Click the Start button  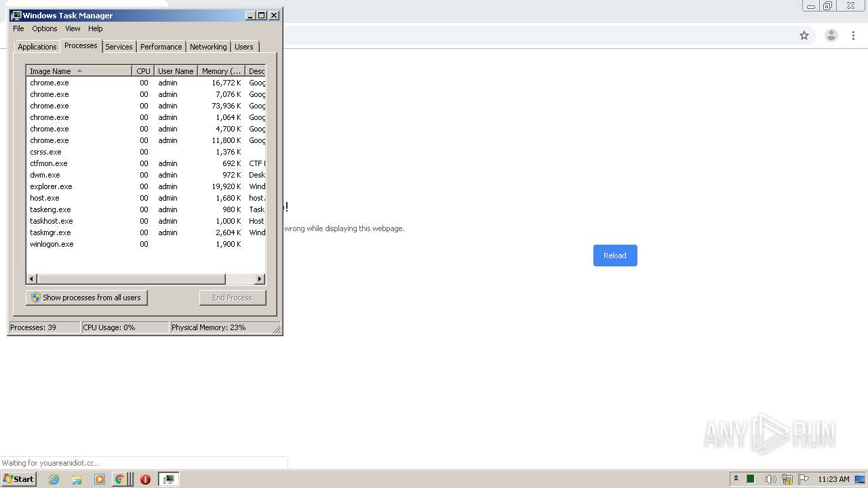tap(18, 479)
